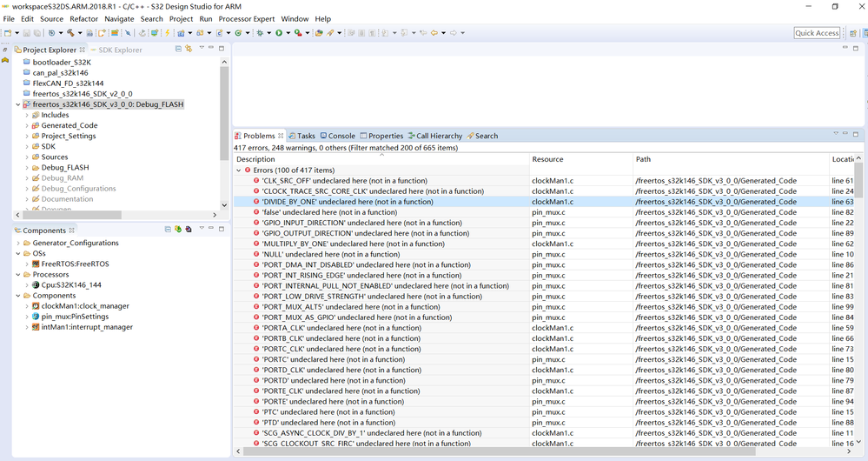Select the FlexCAN_FD_s32k144 project
Image resolution: width=868 pixels, height=461 pixels.
(63, 84)
